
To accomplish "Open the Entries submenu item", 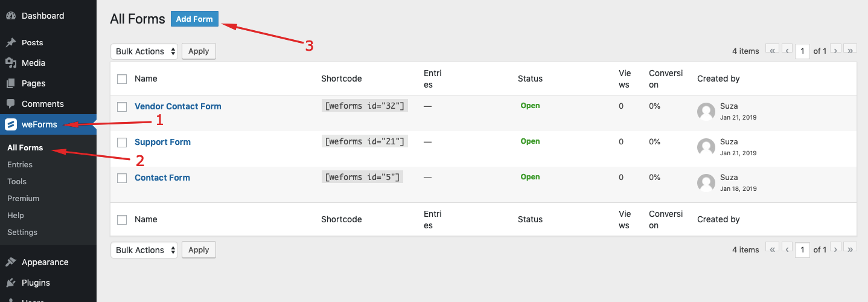I will pyautogui.click(x=20, y=164).
